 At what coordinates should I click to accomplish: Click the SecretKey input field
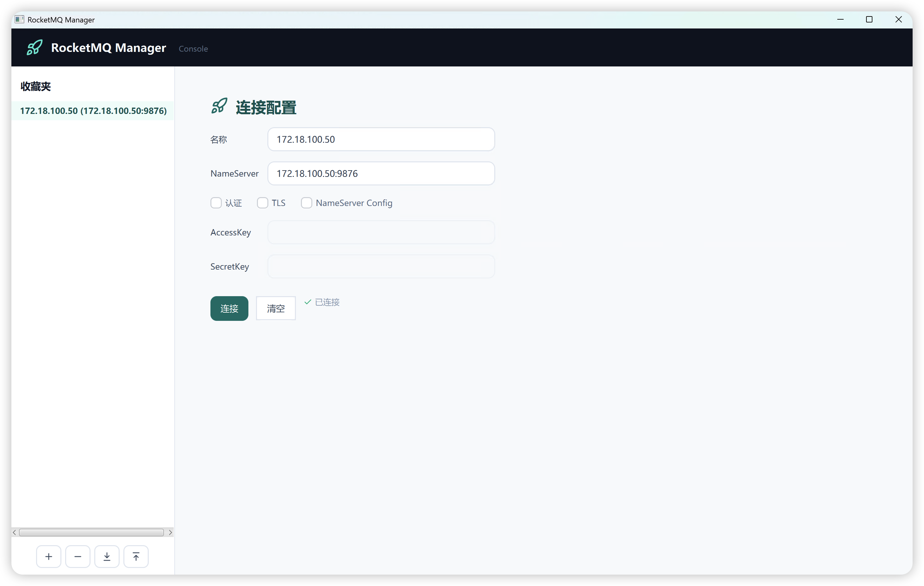click(381, 266)
